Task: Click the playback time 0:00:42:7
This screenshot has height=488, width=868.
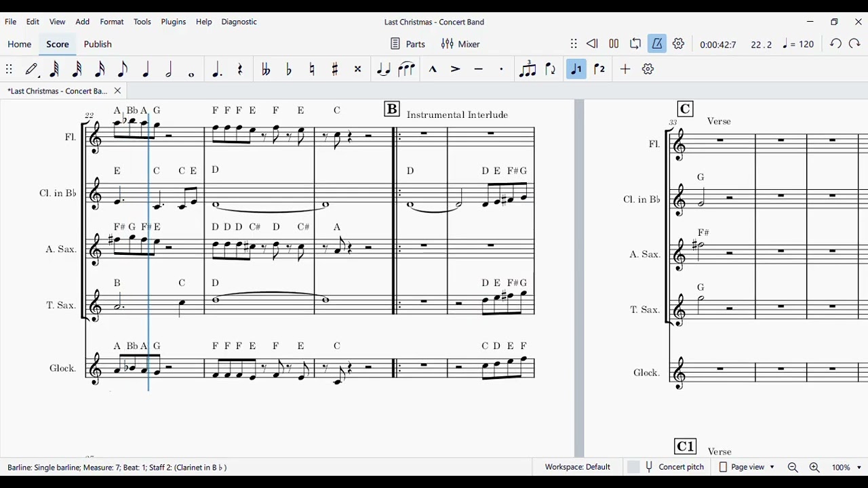Action: 718,45
